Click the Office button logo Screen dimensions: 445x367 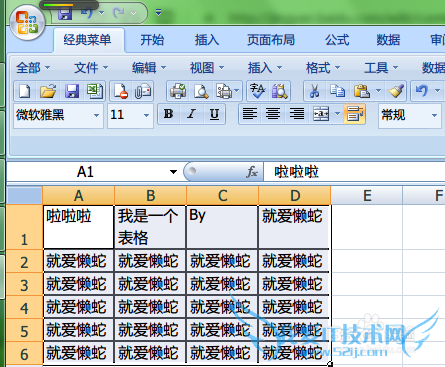(x=27, y=23)
